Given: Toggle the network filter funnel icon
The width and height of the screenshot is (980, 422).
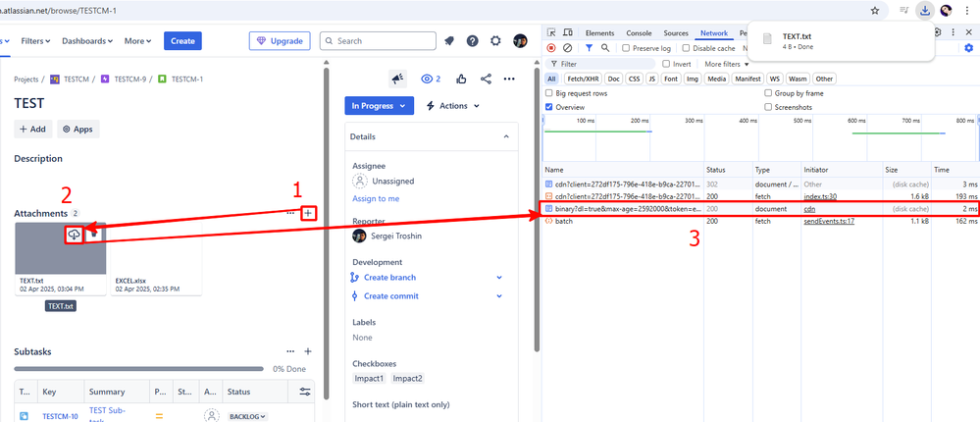Looking at the screenshot, I should 589,47.
